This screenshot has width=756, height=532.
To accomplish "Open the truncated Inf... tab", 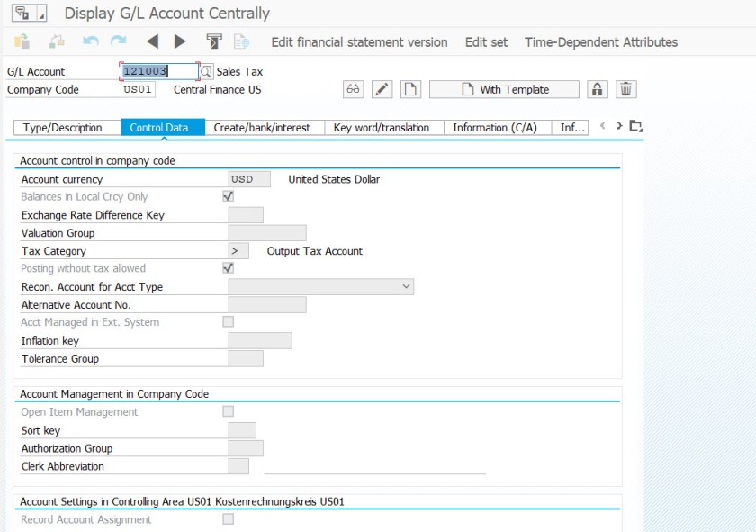I will click(570, 127).
